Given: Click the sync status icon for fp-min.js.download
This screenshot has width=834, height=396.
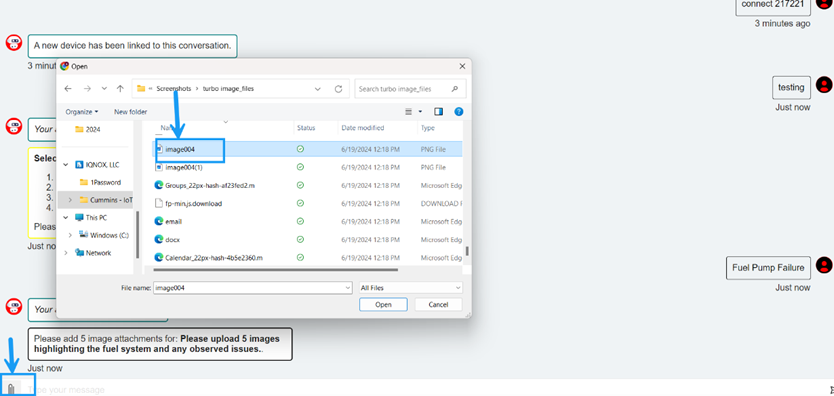Looking at the screenshot, I should (x=301, y=204).
